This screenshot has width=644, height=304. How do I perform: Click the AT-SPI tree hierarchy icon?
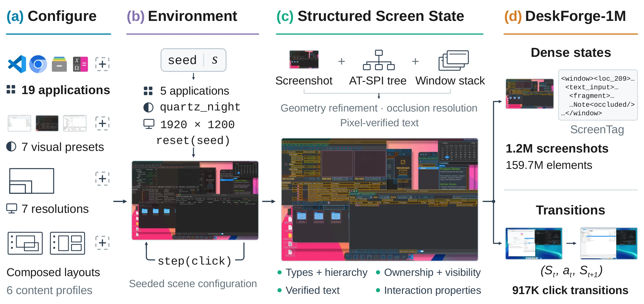pos(379,60)
